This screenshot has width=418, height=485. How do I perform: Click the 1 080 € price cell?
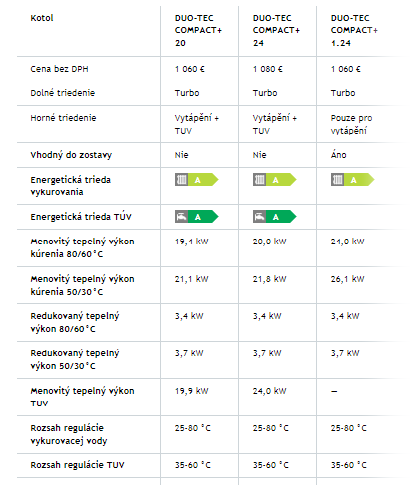[x=268, y=69]
